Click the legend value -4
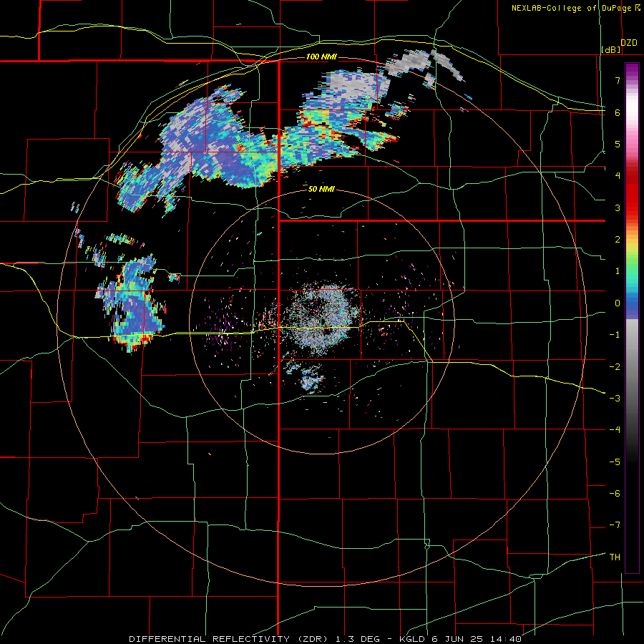This screenshot has width=644, height=644. coord(615,430)
